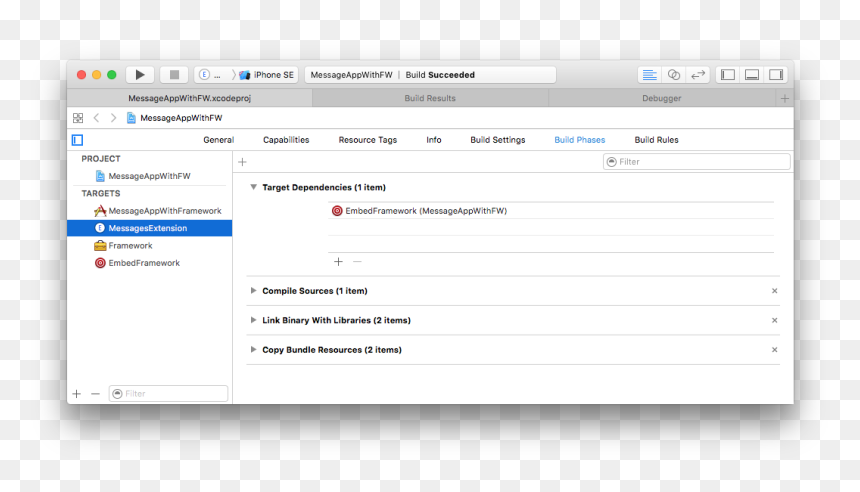Open the Capabilities tab
Image resolution: width=860 pixels, height=492 pixels.
coord(286,140)
